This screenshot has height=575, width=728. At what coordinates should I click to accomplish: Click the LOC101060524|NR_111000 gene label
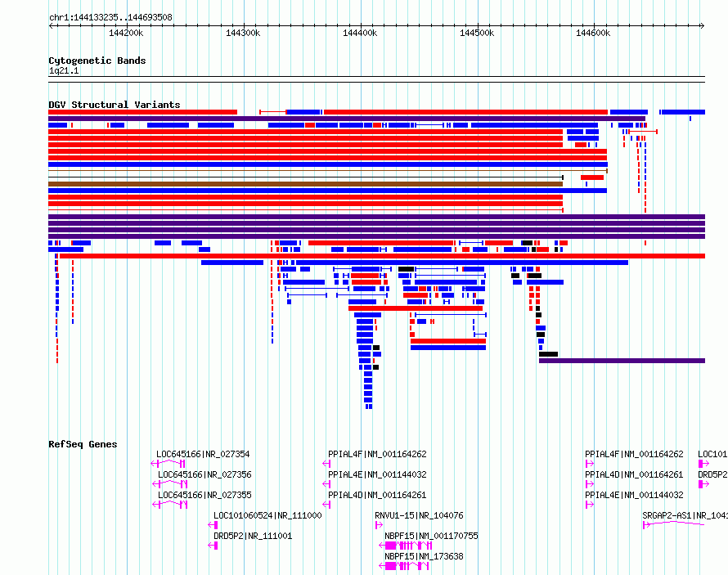coord(267,515)
